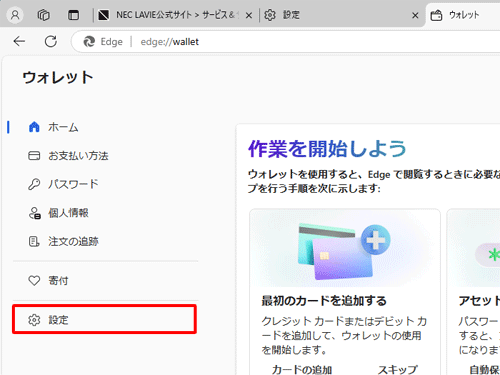Close the 設定 browser tab
The height and width of the screenshot is (375, 500).
tap(415, 15)
